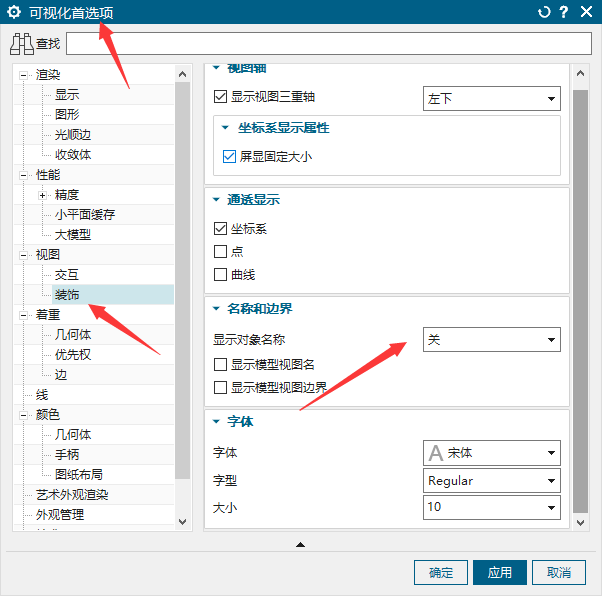
Task: Open the 显示对象名称 dropdown
Action: [x=491, y=340]
